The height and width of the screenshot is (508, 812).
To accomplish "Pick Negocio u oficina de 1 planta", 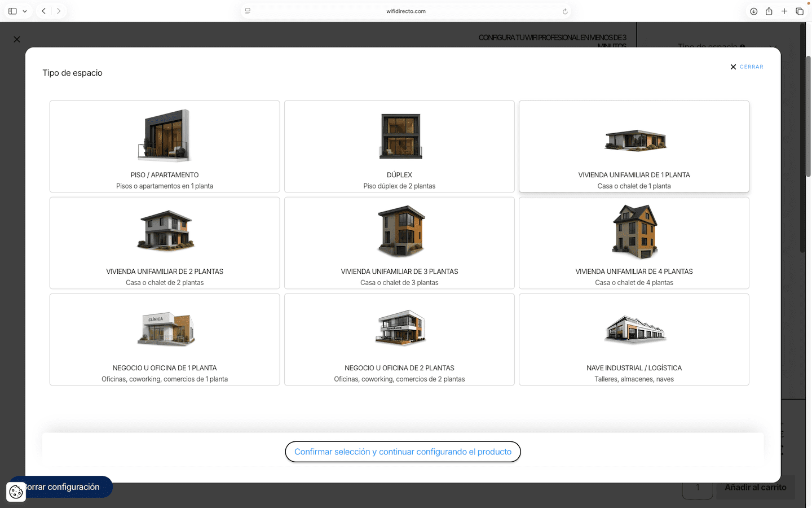I will [x=165, y=339].
